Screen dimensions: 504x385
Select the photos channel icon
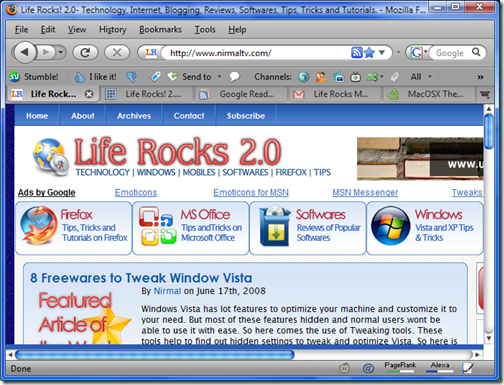(338, 77)
